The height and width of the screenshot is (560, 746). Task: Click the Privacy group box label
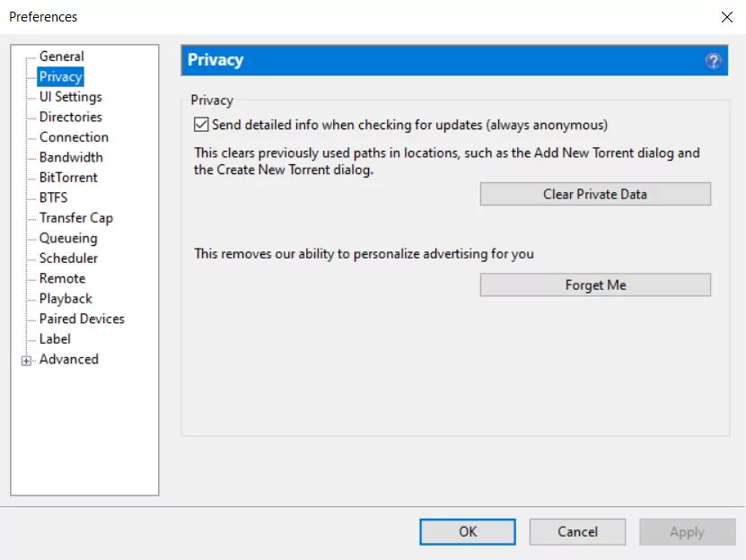tap(212, 101)
